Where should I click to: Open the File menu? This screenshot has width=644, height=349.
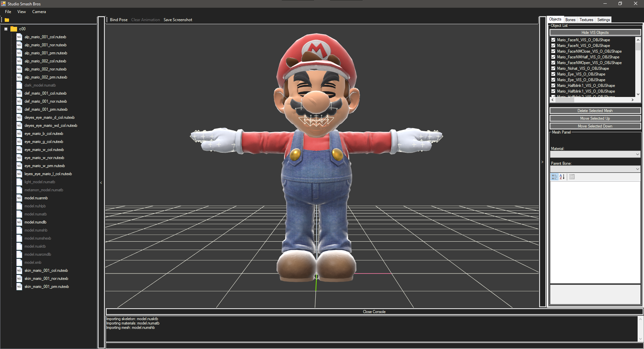pyautogui.click(x=8, y=12)
